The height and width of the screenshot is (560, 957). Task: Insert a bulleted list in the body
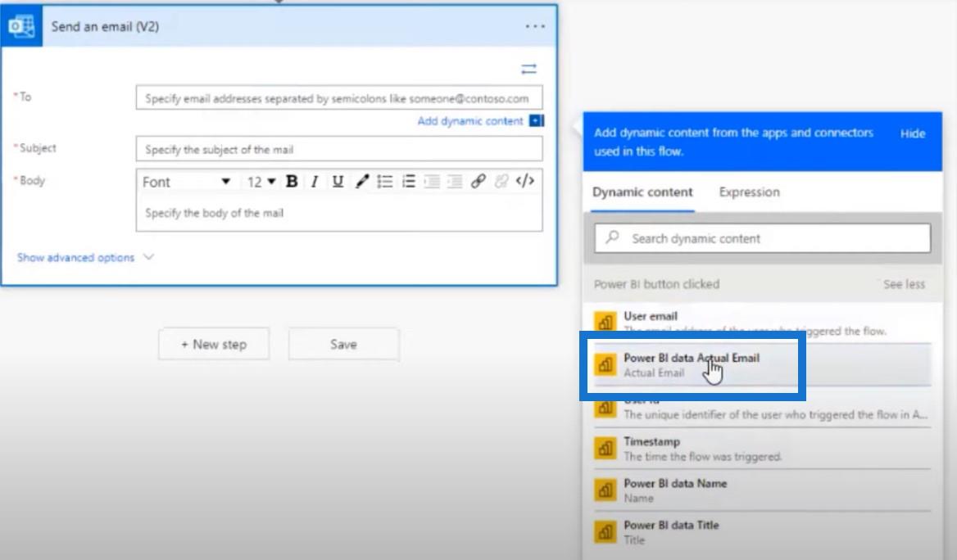click(384, 181)
